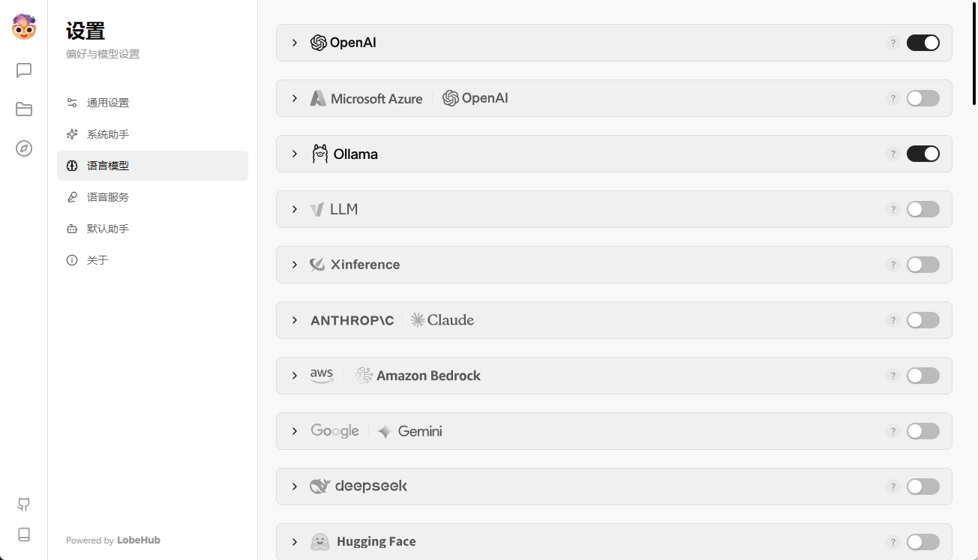This screenshot has height=560, width=978.
Task: Enable the deepseek provider switch
Action: tap(922, 487)
